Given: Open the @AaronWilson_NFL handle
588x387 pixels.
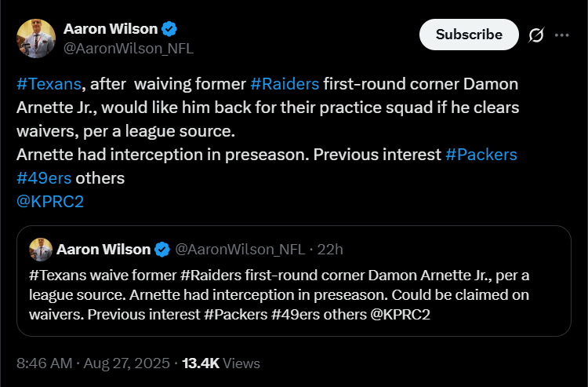Looking at the screenshot, I should 129,49.
